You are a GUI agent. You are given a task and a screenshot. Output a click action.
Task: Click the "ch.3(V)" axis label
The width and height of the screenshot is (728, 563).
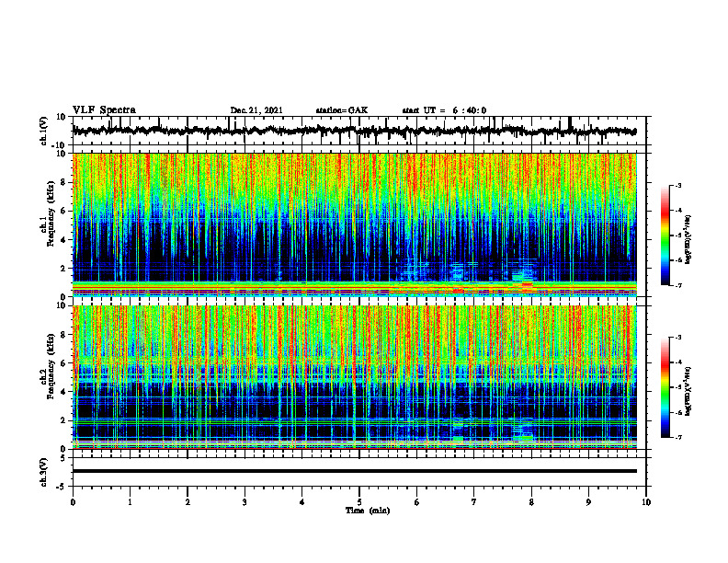point(43,472)
